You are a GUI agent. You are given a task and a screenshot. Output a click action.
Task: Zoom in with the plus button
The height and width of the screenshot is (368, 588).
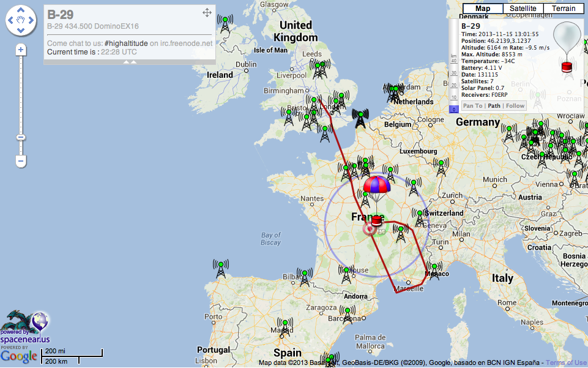point(21,50)
